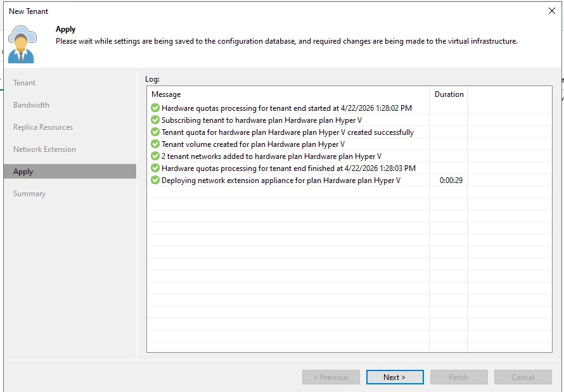This screenshot has width=564, height=392.
Task: Select log row 'Deploying network extension appliance'
Action: pyautogui.click(x=349, y=180)
